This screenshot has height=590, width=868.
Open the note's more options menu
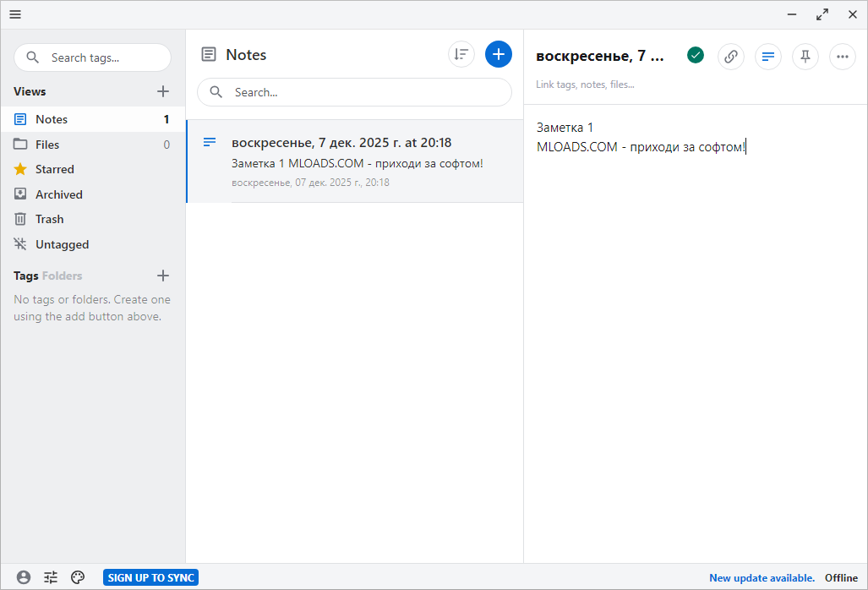pos(842,57)
